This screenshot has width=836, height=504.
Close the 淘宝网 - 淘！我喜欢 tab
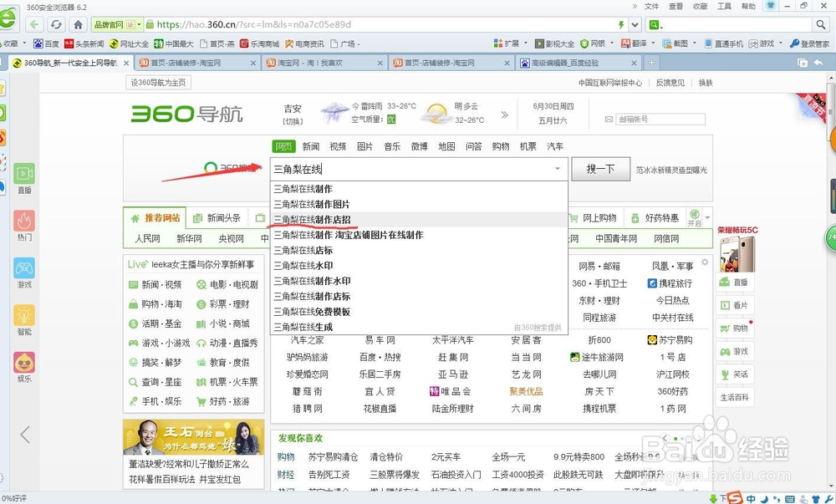point(380,63)
